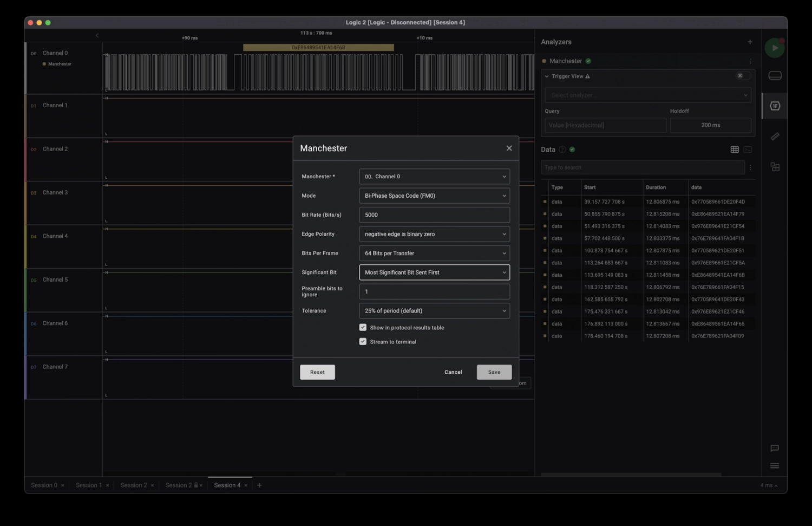Collapse the Trigger View section chevron
The width and height of the screenshot is (812, 526).
(547, 76)
